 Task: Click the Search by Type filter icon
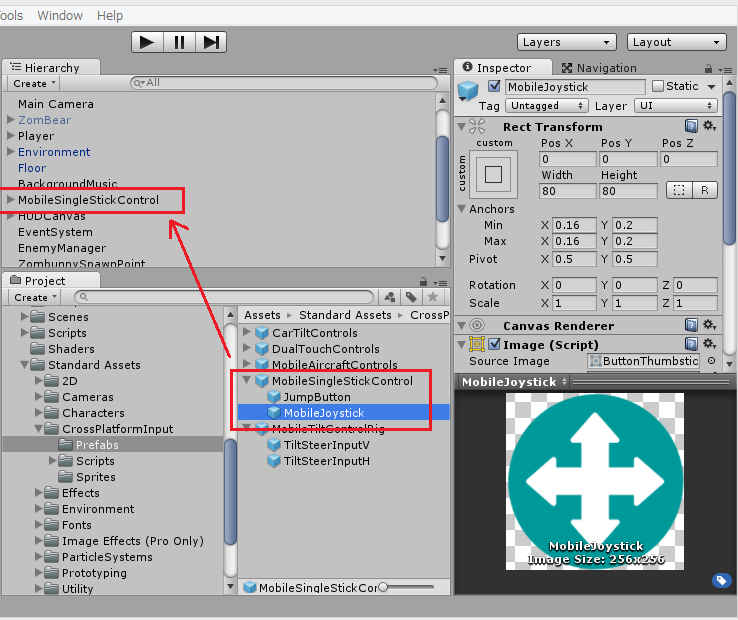[390, 297]
